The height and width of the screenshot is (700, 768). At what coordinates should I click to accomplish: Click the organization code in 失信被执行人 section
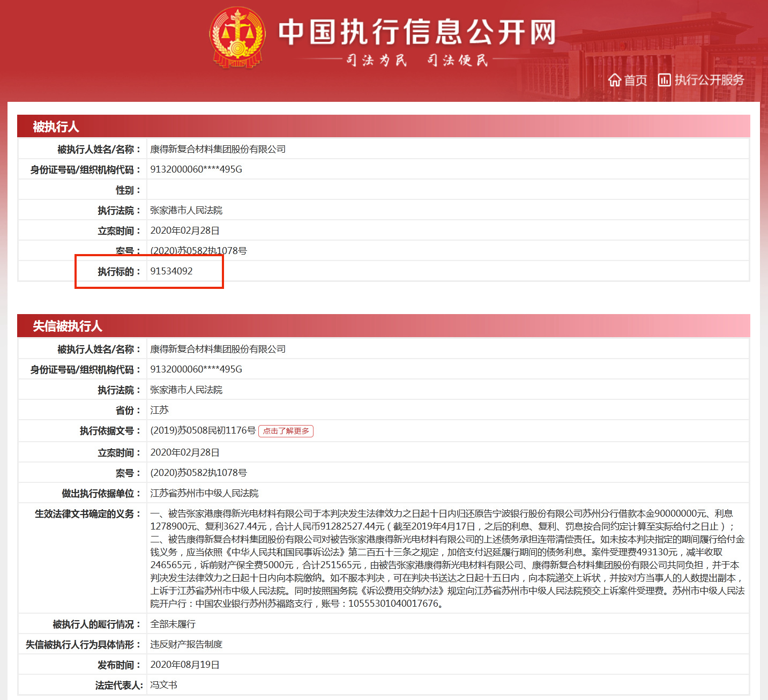(x=196, y=369)
